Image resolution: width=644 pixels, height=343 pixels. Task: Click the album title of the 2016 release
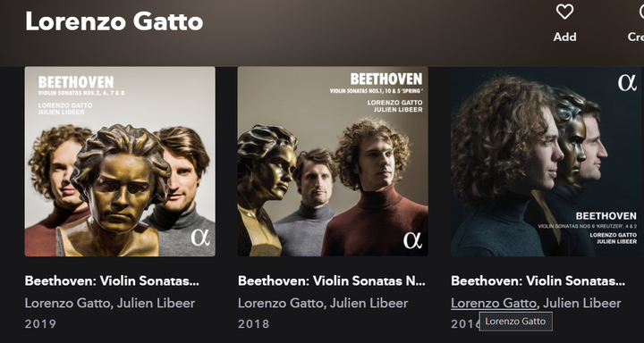pyautogui.click(x=538, y=281)
